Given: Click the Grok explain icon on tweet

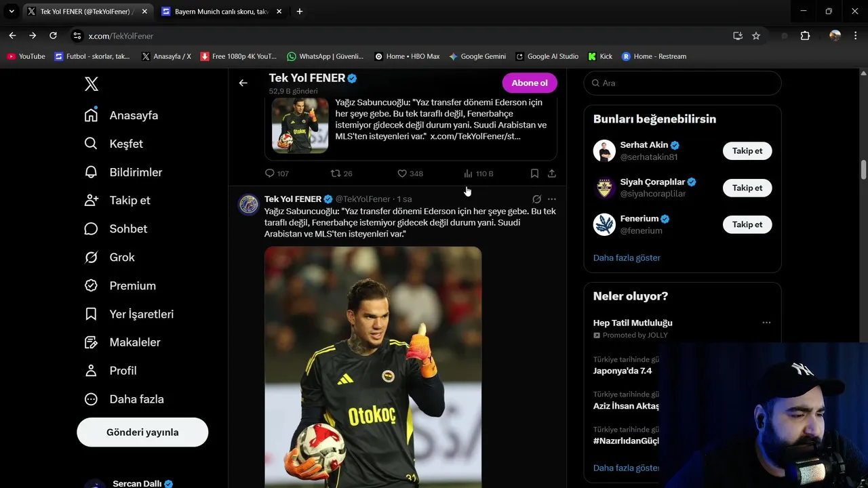Looking at the screenshot, I should click(x=536, y=199).
